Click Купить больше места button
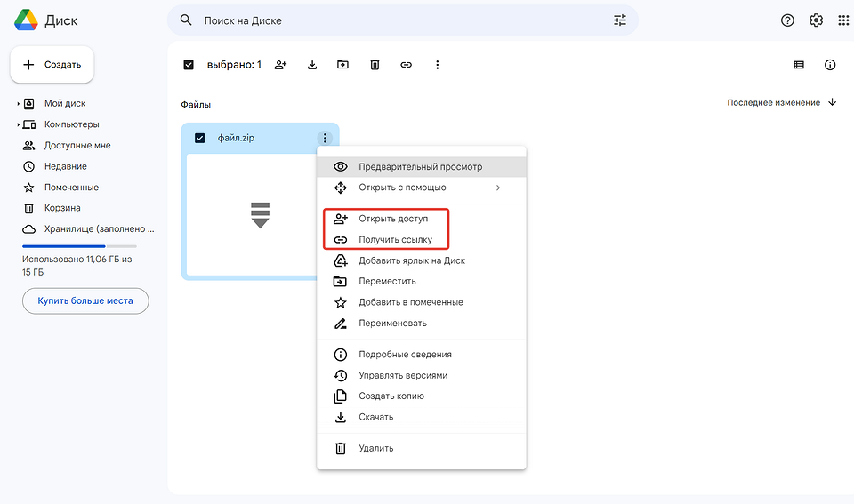Viewport: 854px width, 504px height. pyautogui.click(x=85, y=301)
